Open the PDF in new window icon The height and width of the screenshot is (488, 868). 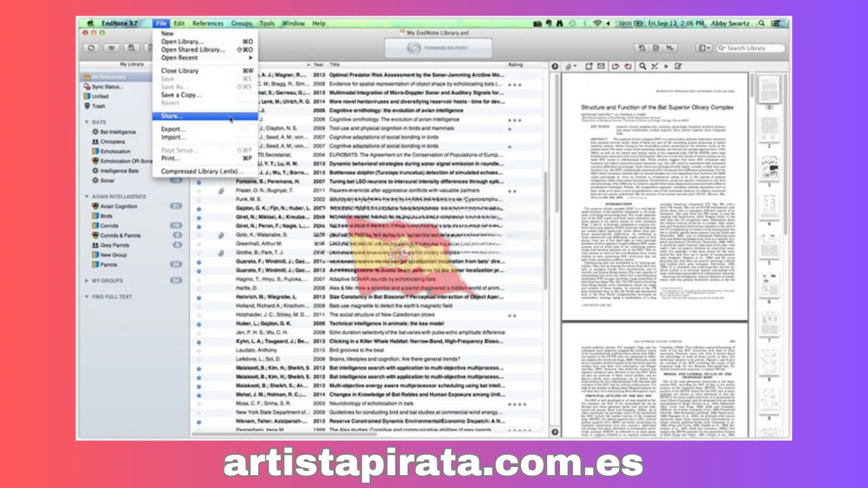[589, 66]
